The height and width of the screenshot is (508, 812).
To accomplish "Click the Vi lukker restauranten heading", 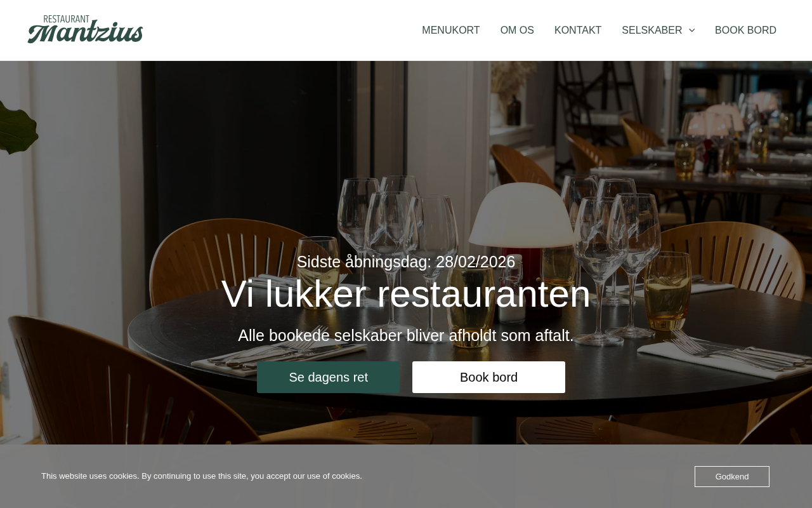I will click(406, 294).
